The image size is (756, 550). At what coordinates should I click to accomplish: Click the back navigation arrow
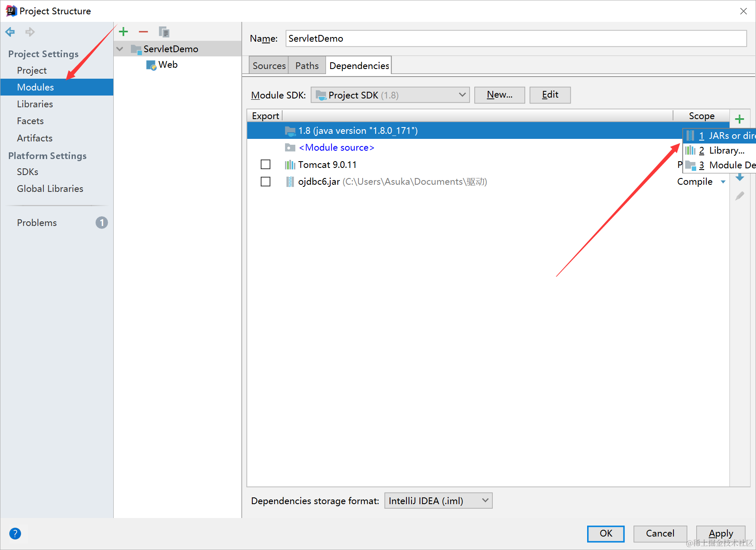pyautogui.click(x=10, y=32)
